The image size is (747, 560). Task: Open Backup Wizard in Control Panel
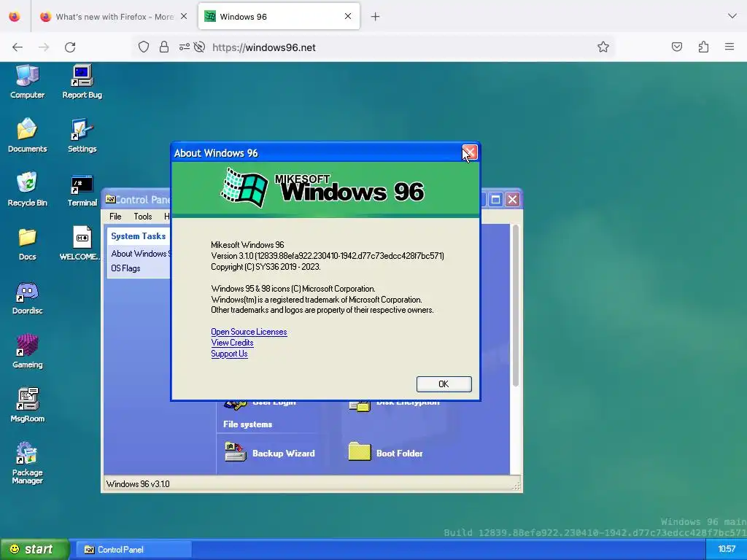tap(270, 453)
